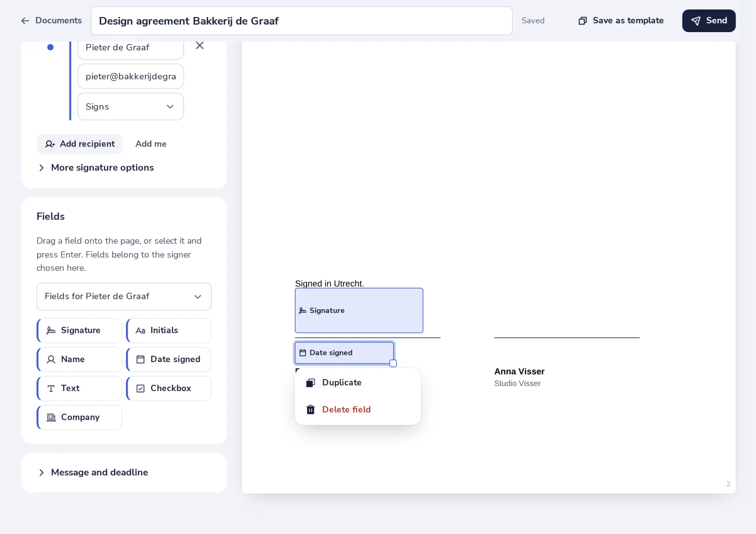Select the Signature field tool
This screenshot has width=756, height=534.
coord(79,331)
